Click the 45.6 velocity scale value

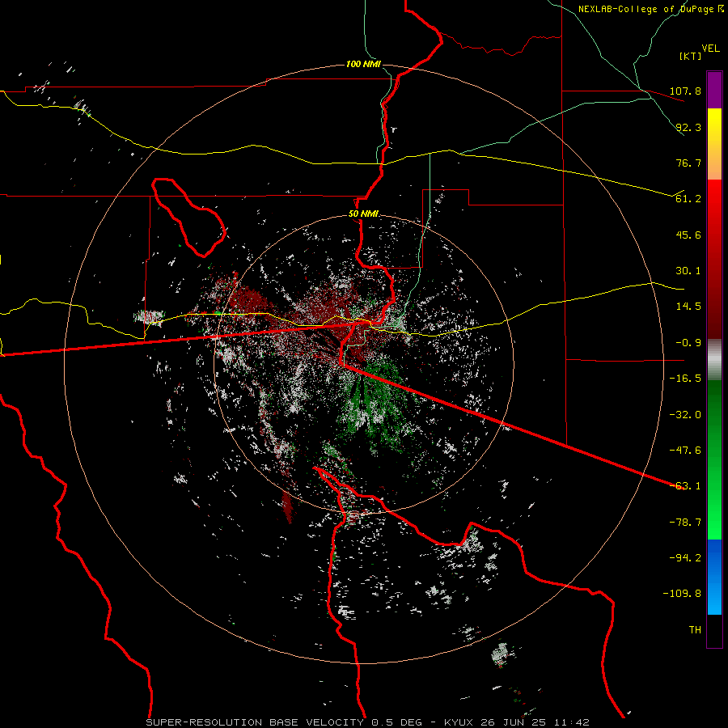click(x=688, y=235)
